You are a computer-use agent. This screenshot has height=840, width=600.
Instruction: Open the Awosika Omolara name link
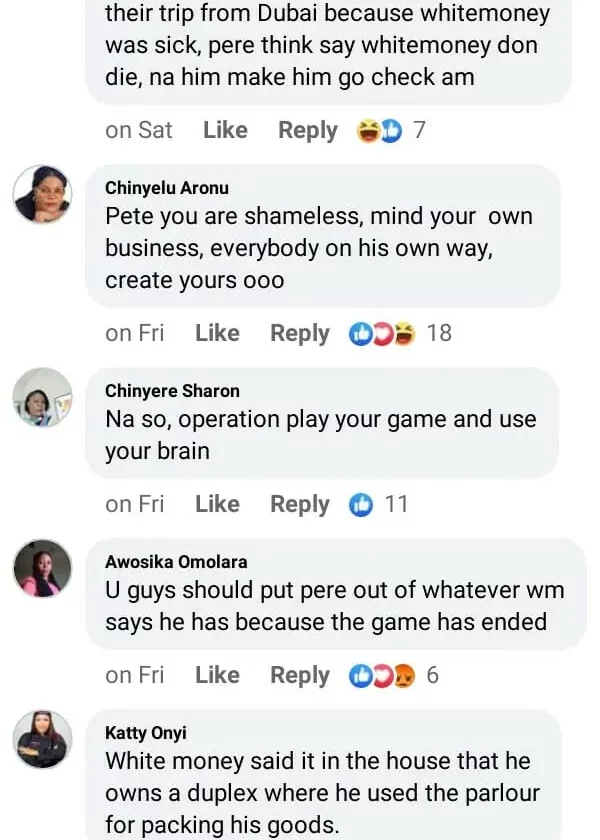coord(176,562)
